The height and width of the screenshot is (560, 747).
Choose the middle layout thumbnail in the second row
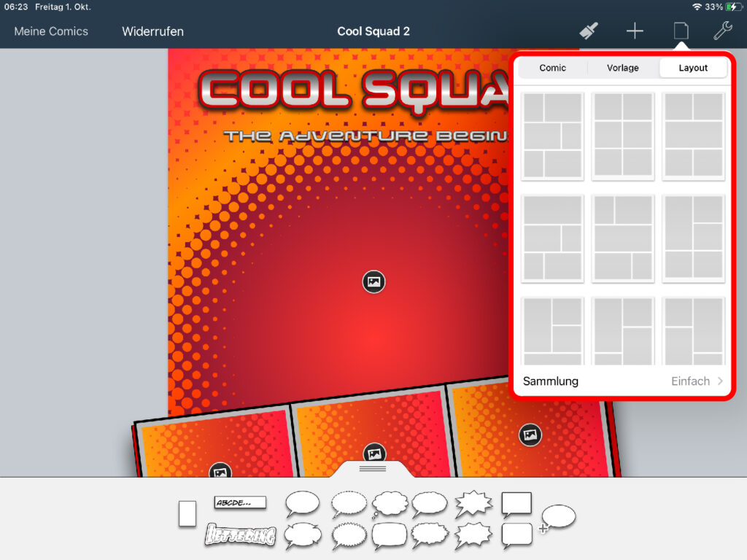(x=622, y=238)
